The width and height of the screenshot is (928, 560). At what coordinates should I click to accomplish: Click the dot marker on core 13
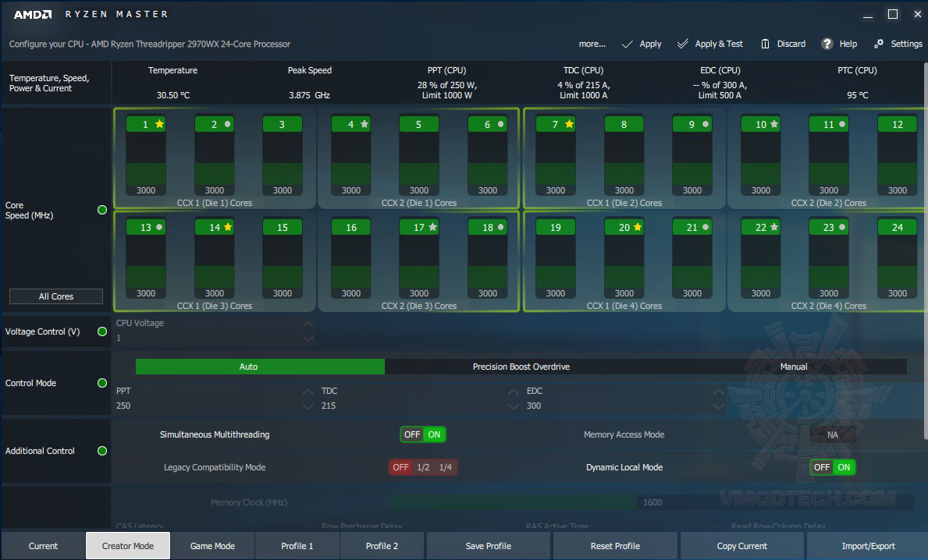point(160,227)
